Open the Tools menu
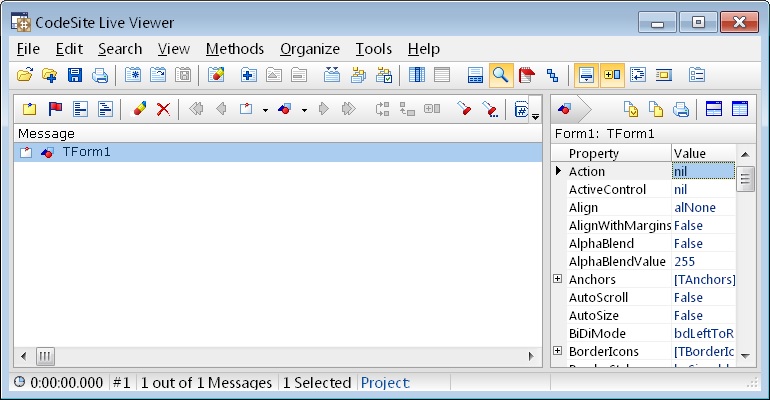 tap(374, 49)
